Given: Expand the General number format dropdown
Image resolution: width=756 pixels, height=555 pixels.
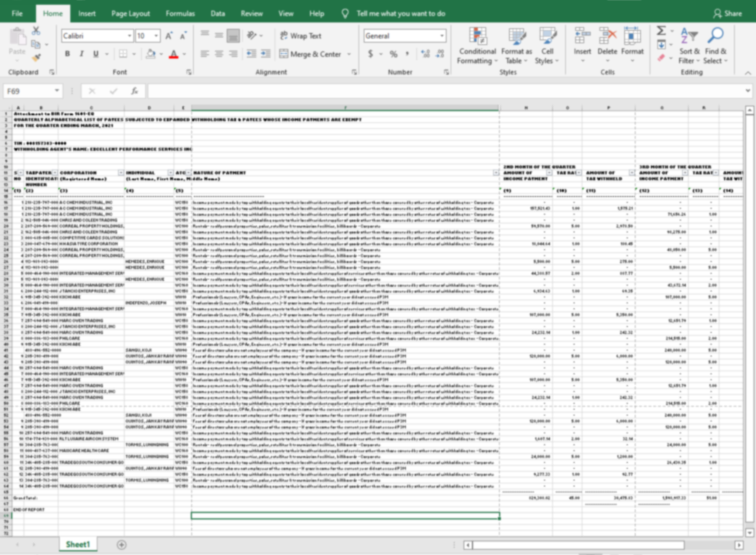Looking at the screenshot, I should pos(442,36).
